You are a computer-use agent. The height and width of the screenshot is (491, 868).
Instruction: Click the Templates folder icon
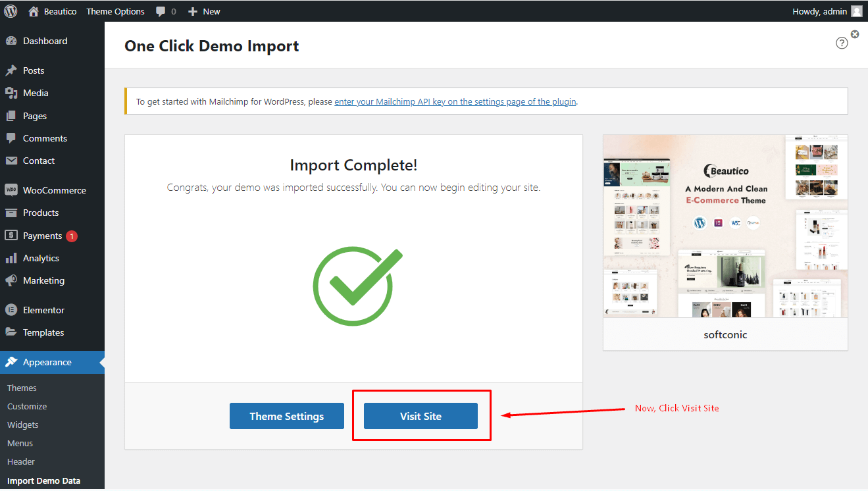11,332
